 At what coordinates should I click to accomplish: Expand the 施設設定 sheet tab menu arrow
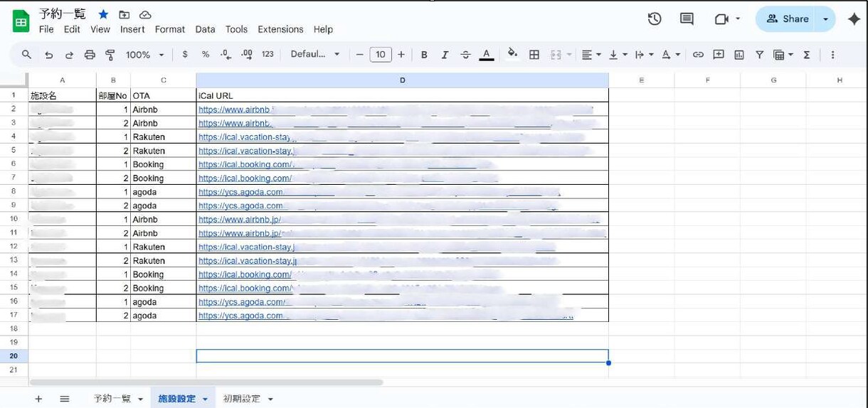click(205, 399)
